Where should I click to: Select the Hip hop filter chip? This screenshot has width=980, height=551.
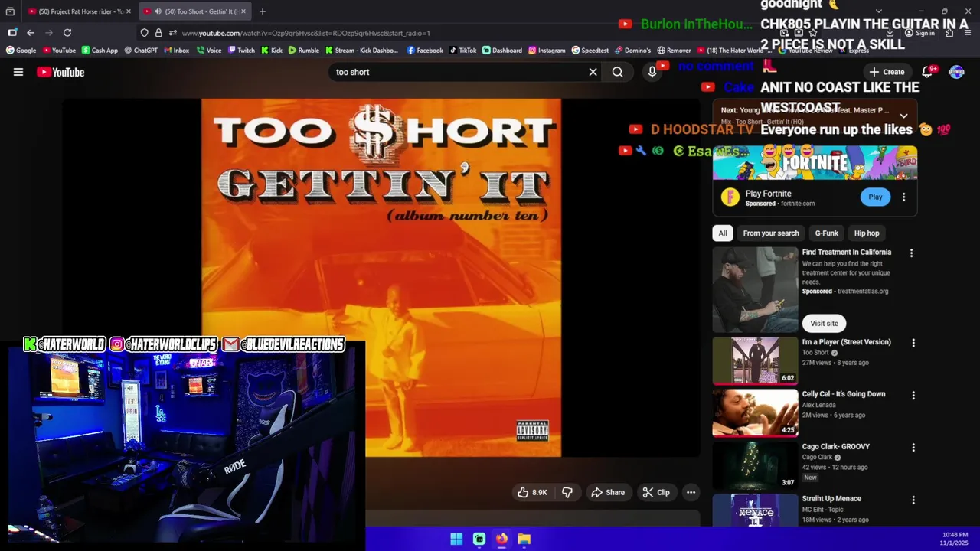tap(867, 233)
